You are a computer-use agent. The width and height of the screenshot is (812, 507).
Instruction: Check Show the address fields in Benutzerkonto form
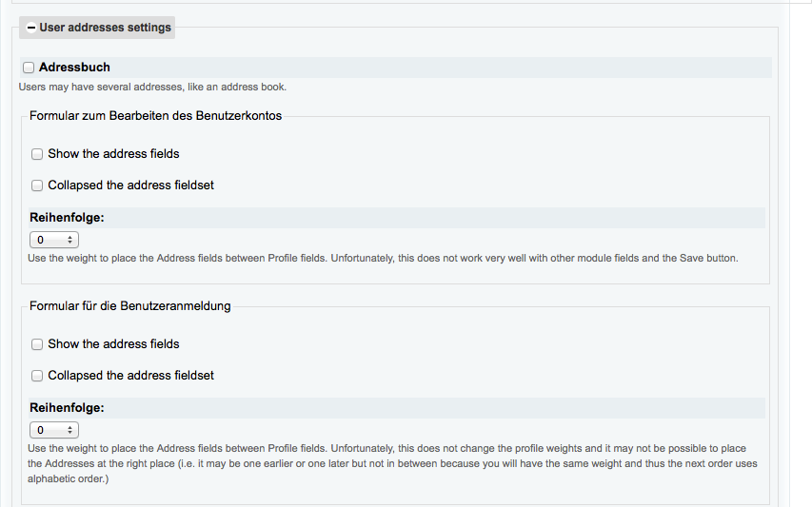click(37, 154)
